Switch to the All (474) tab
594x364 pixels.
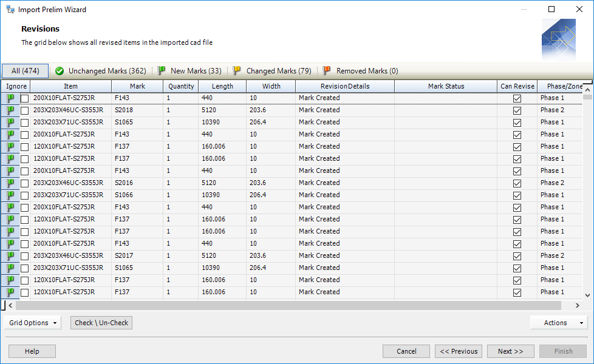[26, 71]
